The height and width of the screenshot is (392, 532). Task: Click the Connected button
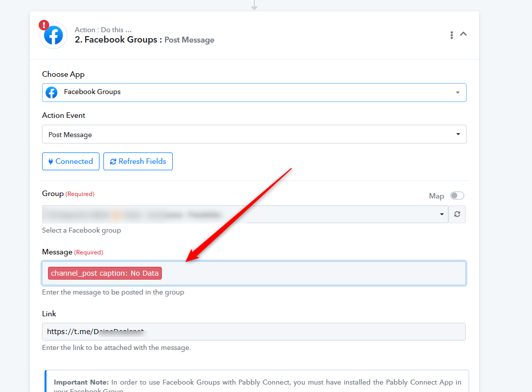(71, 161)
